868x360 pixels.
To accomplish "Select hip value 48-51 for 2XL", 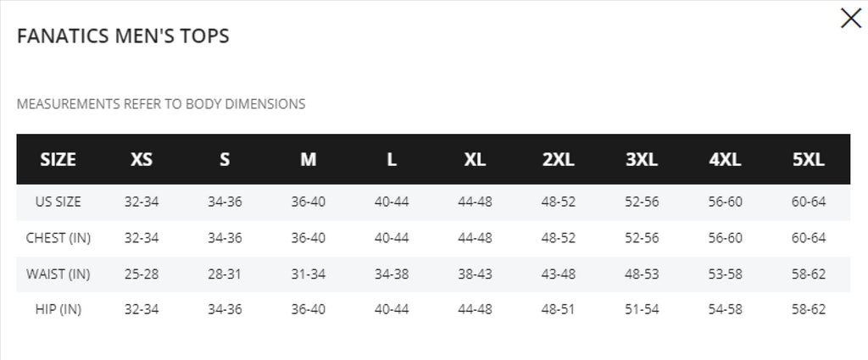I will tap(559, 310).
